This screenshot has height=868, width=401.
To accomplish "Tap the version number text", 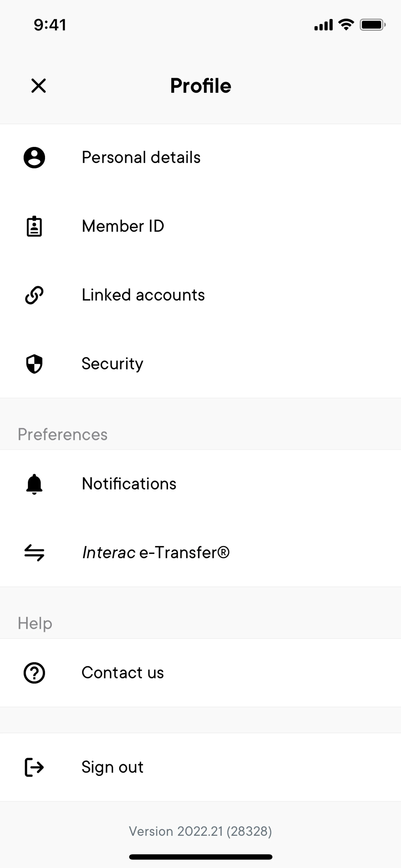I will tap(200, 831).
